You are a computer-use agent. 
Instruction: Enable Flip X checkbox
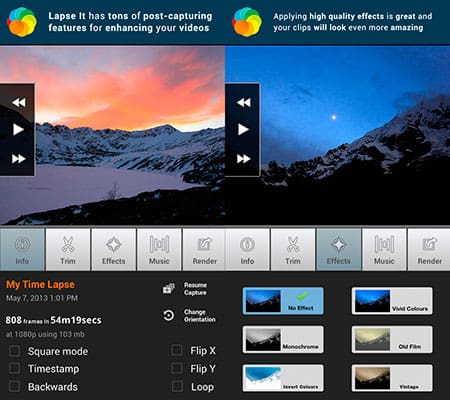point(177,350)
